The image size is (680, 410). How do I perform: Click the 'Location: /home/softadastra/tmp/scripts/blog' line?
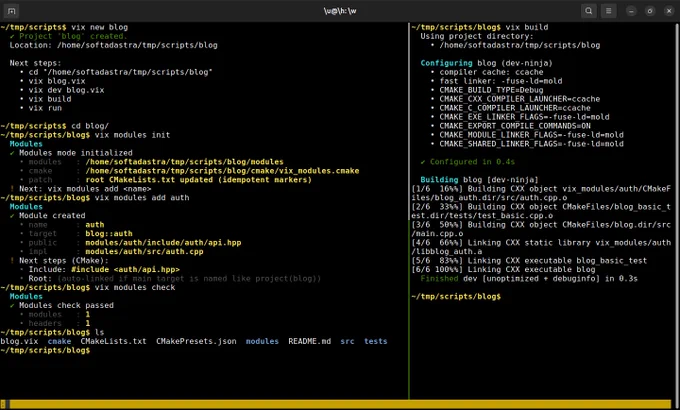[x=114, y=45]
